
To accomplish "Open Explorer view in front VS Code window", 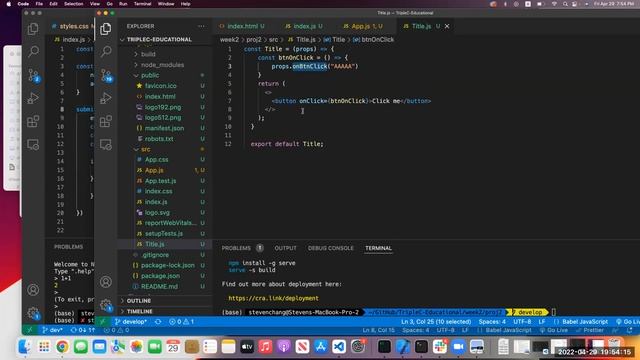I will (x=106, y=29).
